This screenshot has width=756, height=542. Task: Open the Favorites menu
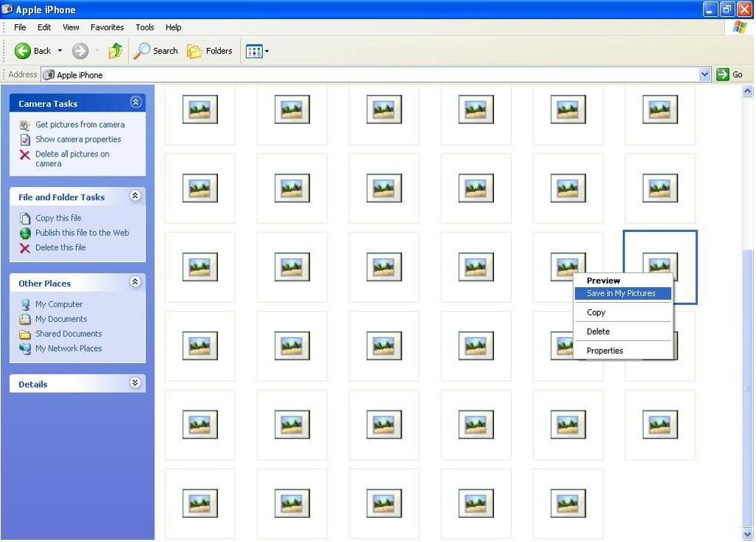point(107,27)
